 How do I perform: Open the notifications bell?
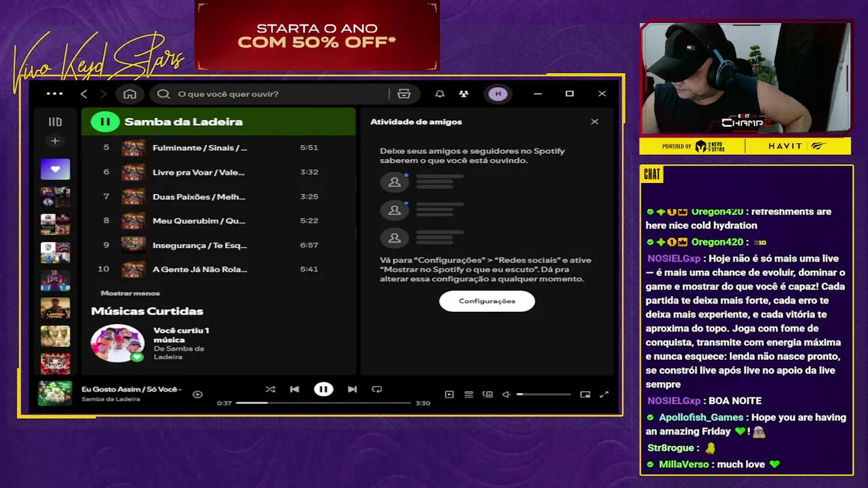[x=439, y=94]
